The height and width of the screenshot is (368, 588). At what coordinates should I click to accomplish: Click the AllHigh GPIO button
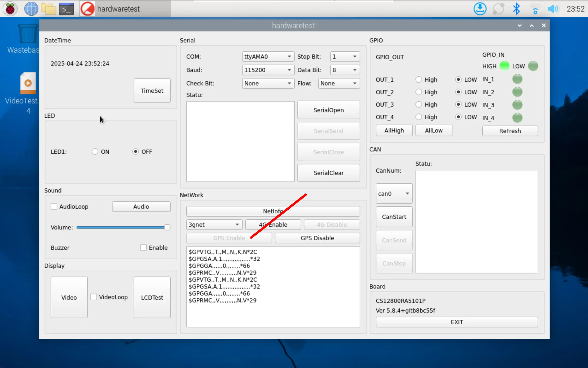point(394,130)
